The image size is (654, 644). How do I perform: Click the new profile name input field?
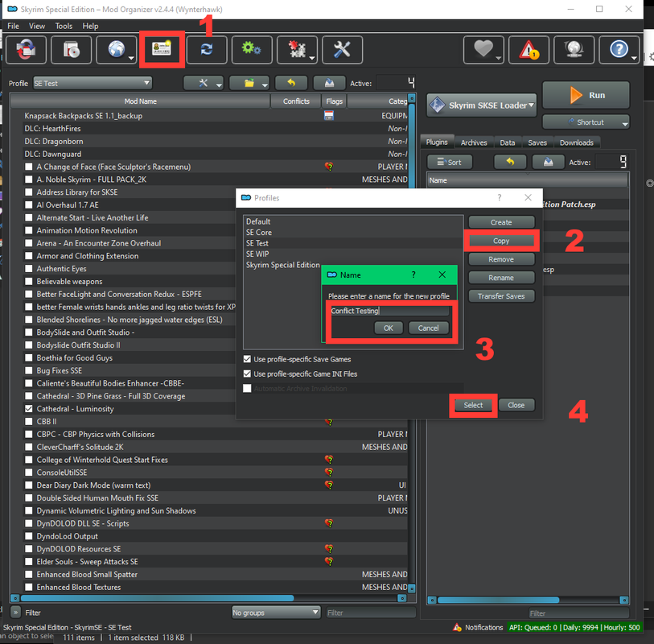[389, 311]
